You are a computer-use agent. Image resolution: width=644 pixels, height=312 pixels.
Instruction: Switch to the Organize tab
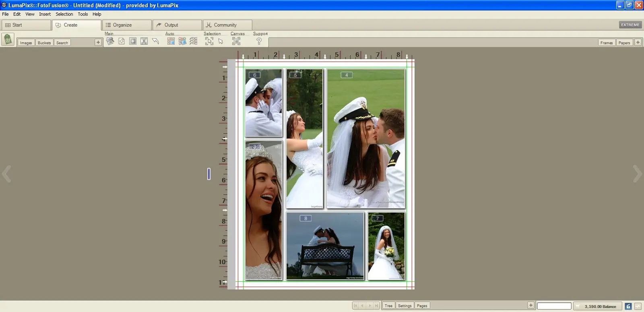point(127,25)
